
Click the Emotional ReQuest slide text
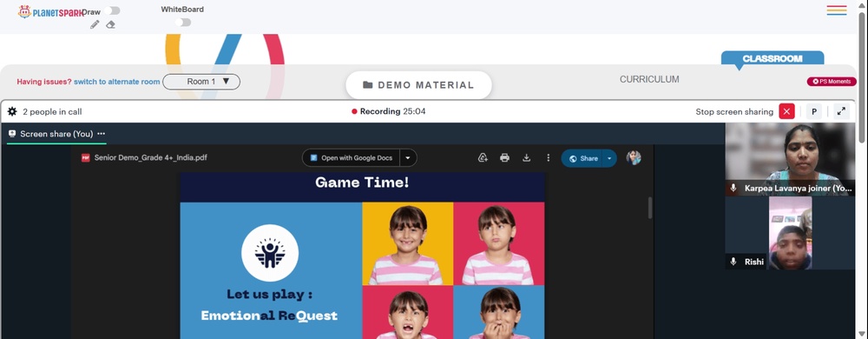pos(269,316)
